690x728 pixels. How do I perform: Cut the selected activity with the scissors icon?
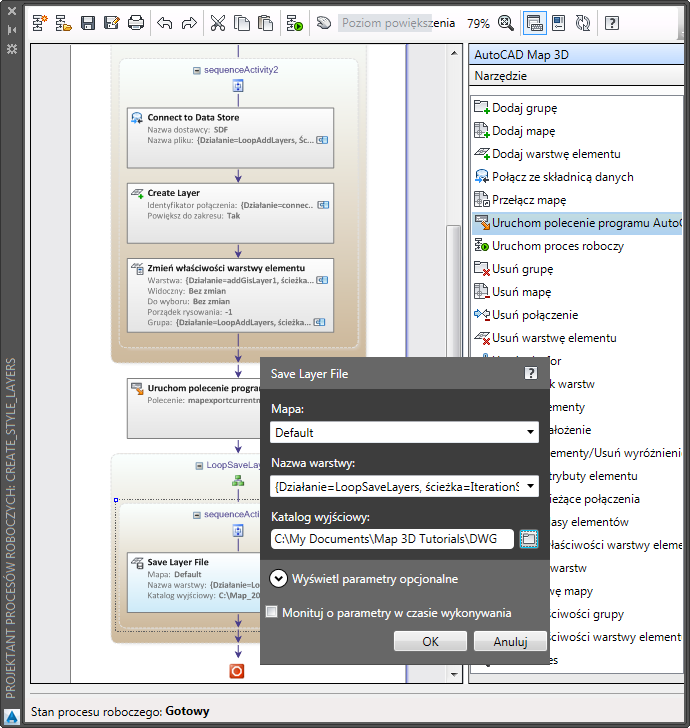tap(218, 23)
